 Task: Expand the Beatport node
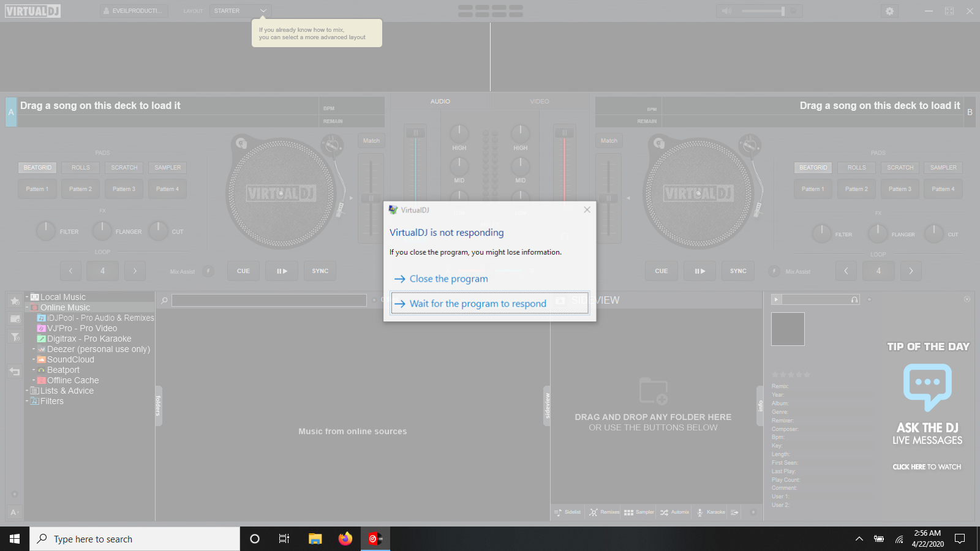pos(34,370)
